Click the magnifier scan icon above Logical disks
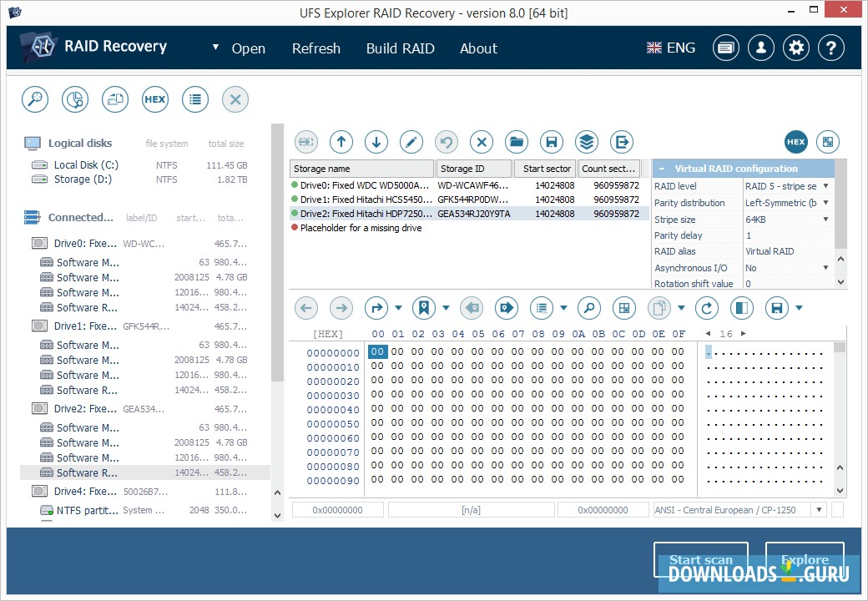The width and height of the screenshot is (868, 601). 35,99
